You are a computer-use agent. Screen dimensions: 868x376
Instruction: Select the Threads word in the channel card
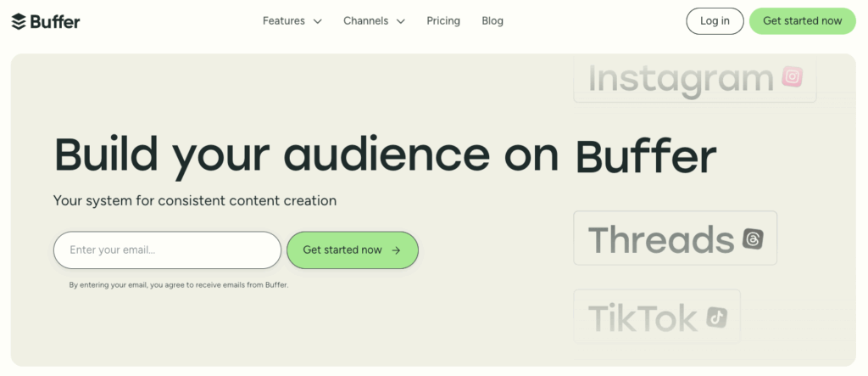coord(660,240)
